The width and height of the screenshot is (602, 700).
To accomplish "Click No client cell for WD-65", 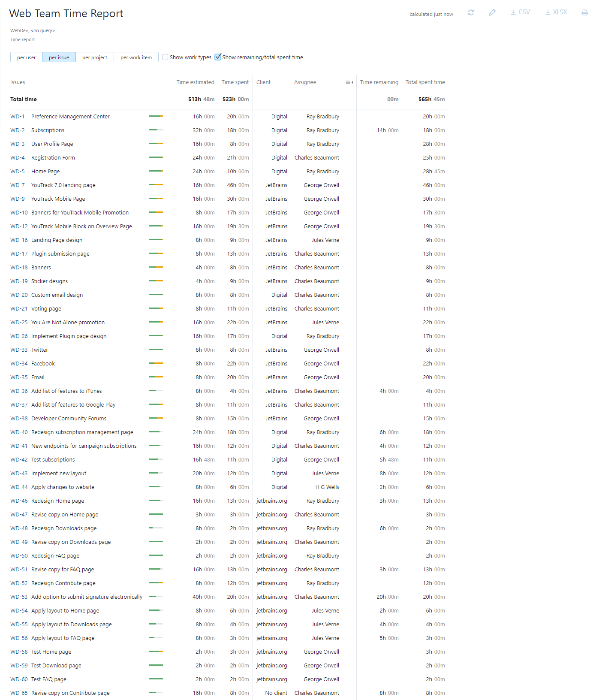I will 276,693.
